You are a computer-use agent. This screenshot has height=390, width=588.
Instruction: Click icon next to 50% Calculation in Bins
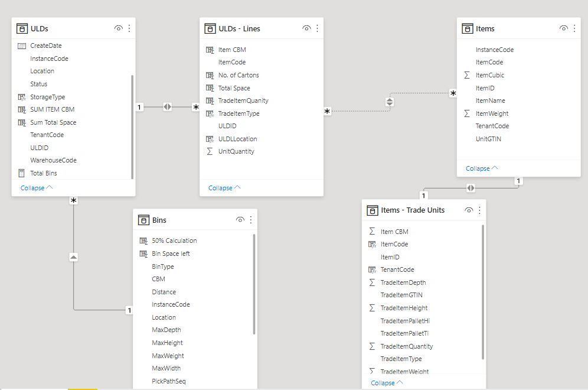click(x=143, y=241)
